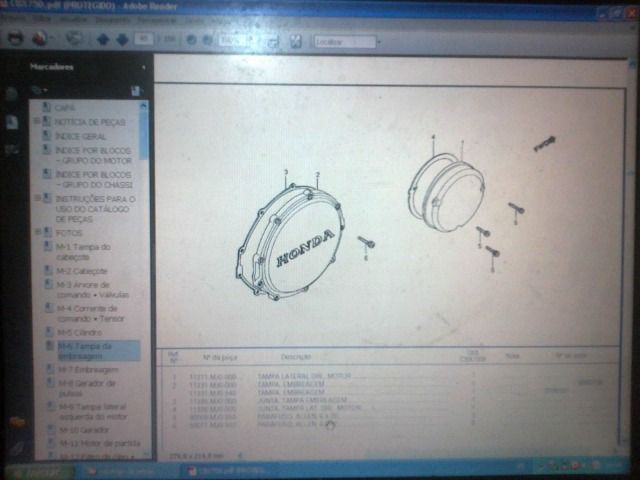Click the Descrição column header
640x480 pixels.
pos(296,357)
